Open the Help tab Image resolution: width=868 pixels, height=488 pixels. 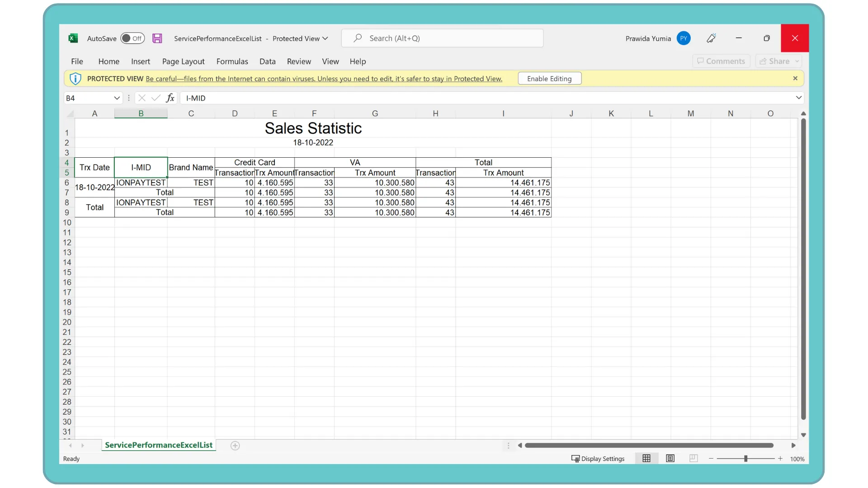(x=358, y=61)
